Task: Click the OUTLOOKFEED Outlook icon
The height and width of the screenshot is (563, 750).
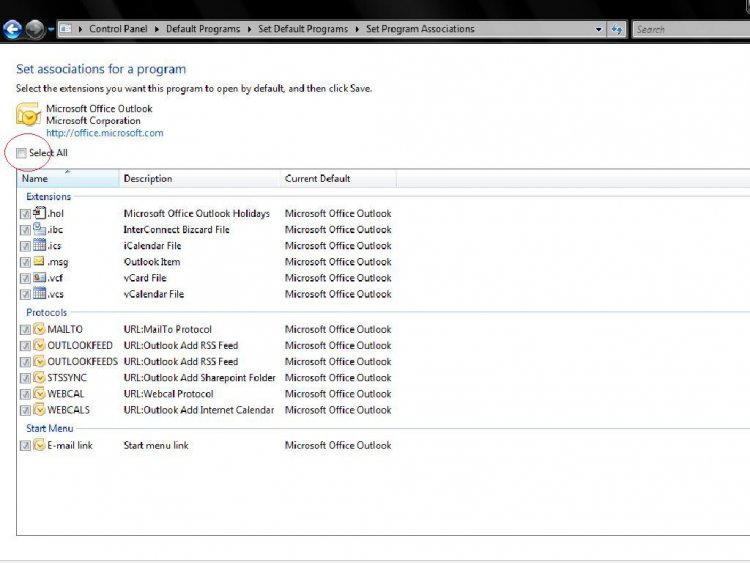Action: [39, 345]
